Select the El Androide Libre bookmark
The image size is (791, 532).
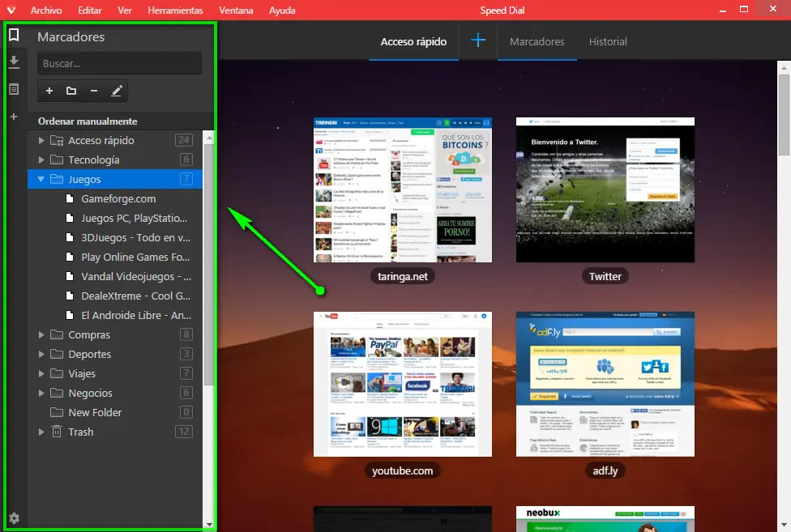pyautogui.click(x=115, y=315)
